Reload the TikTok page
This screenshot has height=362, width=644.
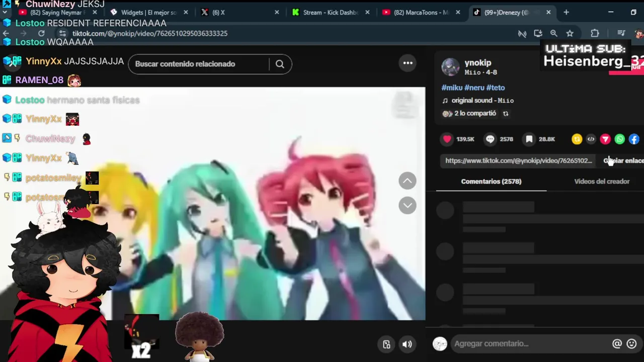coord(41,33)
